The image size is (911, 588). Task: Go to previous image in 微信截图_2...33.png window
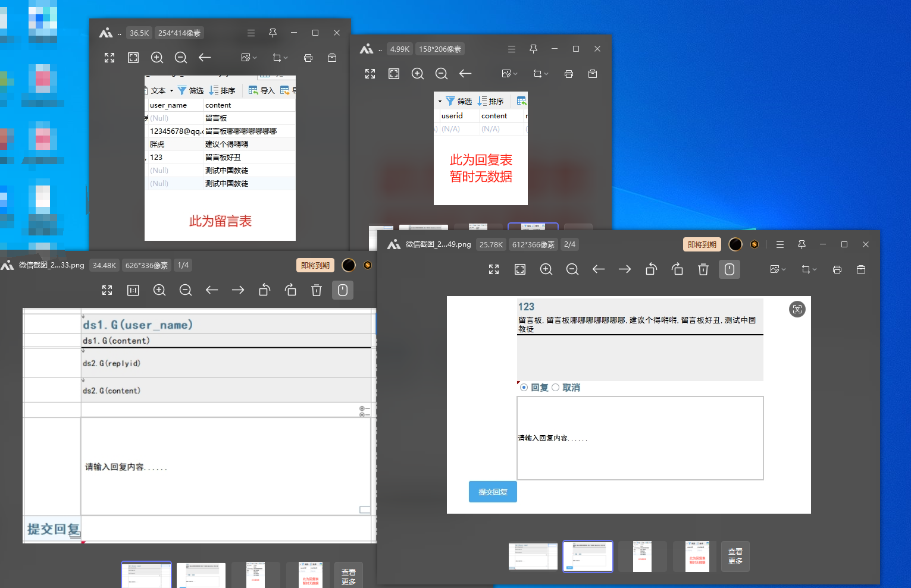[212, 290]
